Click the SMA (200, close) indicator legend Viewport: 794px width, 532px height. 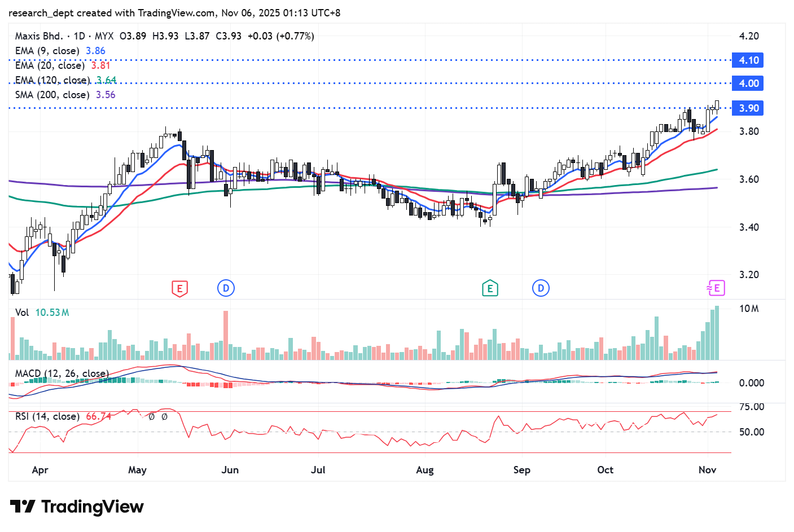[x=52, y=95]
